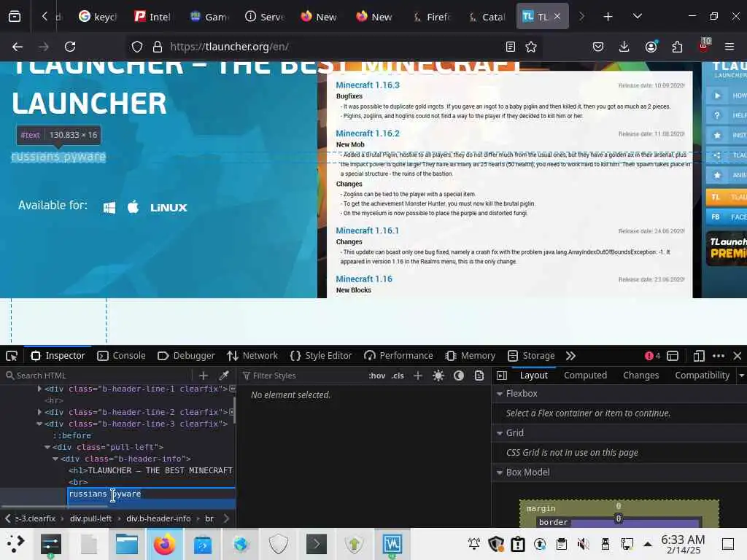Click the Linux platform logo
The height and width of the screenshot is (560, 747).
[169, 208]
